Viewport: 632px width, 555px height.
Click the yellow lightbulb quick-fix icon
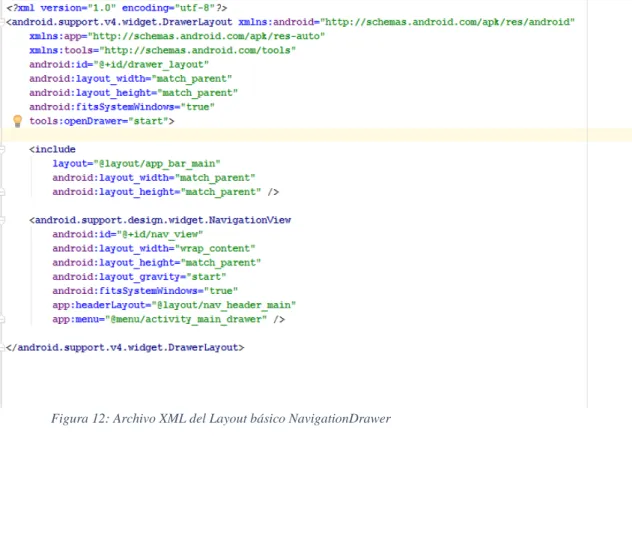(17, 121)
